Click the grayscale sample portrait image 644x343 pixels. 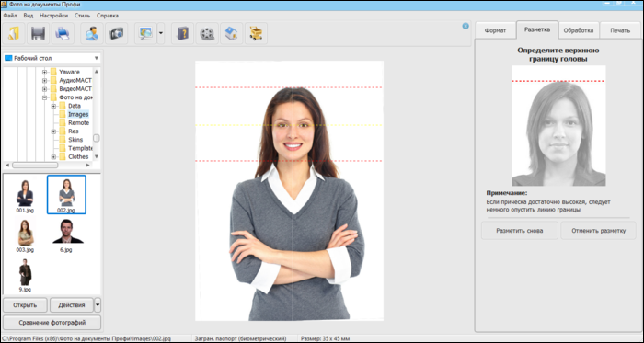558,126
